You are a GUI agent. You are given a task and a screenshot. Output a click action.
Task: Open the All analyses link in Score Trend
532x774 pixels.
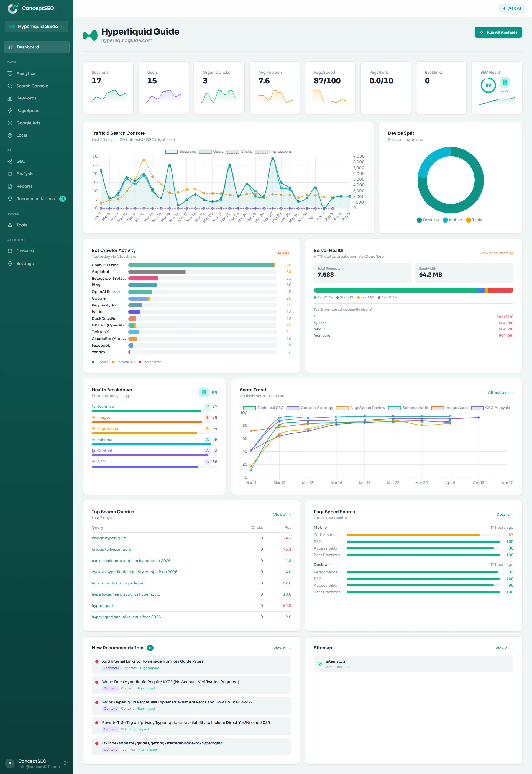(x=501, y=392)
